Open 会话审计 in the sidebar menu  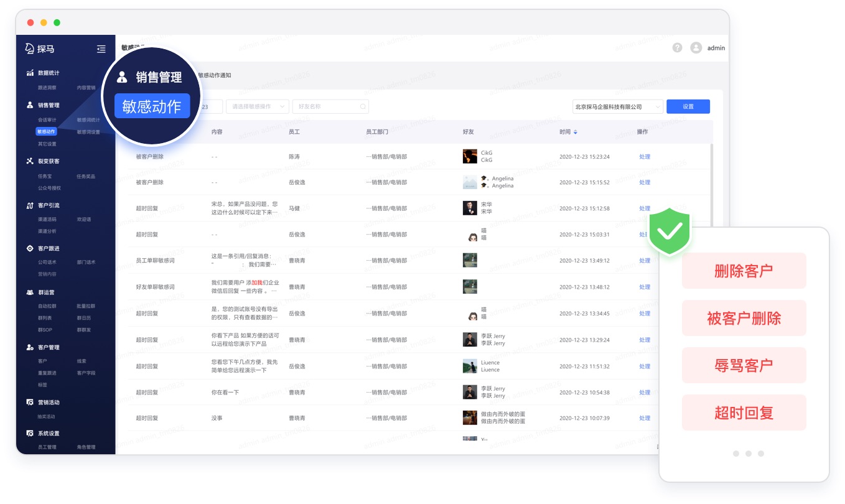tap(47, 119)
